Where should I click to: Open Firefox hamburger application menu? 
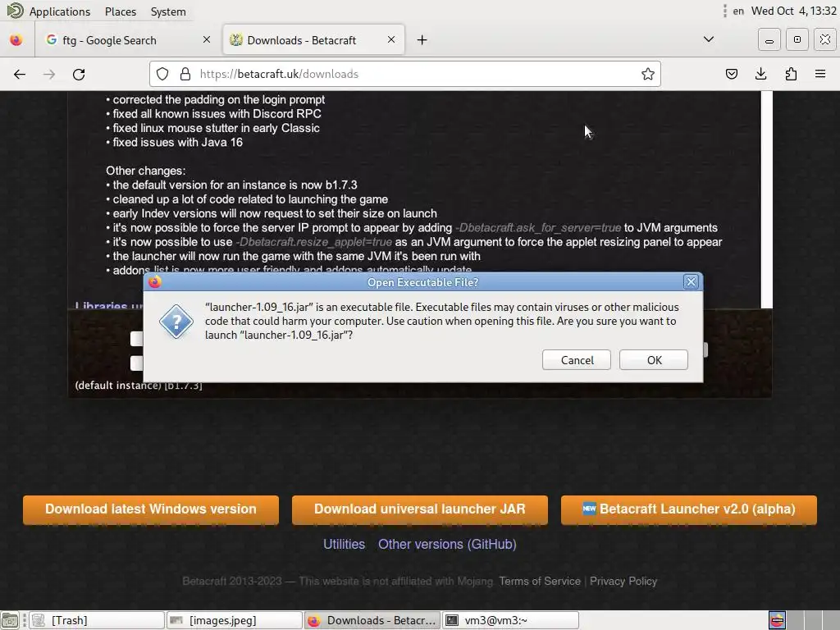click(820, 74)
